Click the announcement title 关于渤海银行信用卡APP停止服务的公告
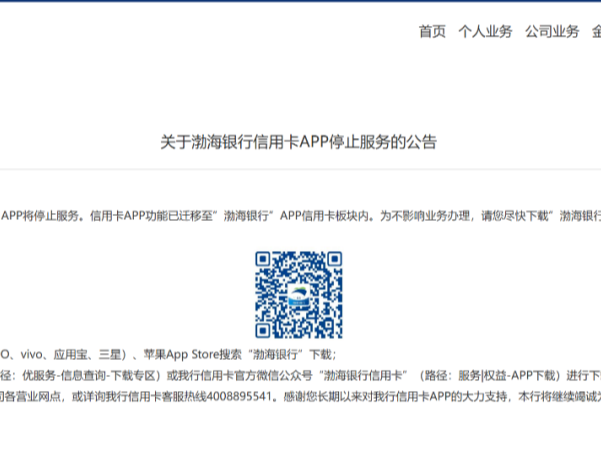 point(299,142)
